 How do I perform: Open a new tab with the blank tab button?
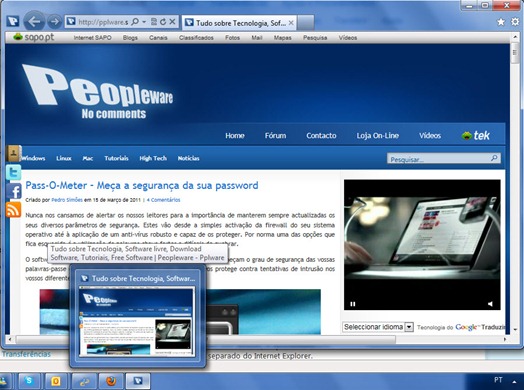305,23
